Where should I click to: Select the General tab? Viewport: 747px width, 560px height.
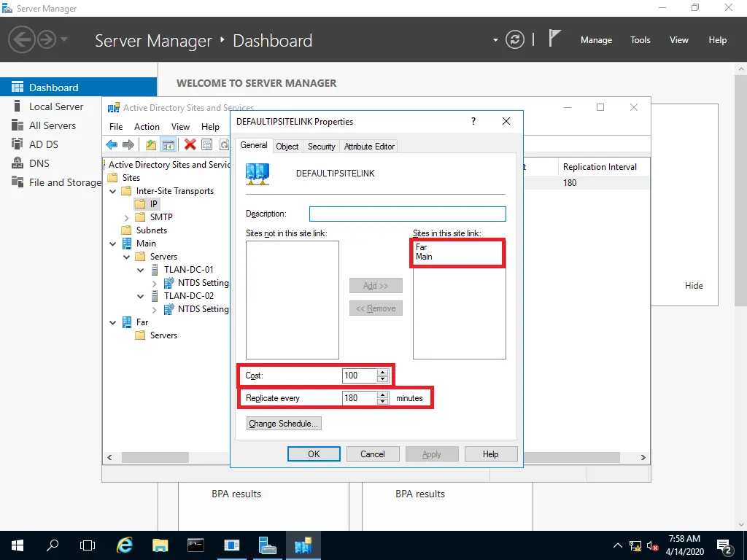(x=253, y=145)
